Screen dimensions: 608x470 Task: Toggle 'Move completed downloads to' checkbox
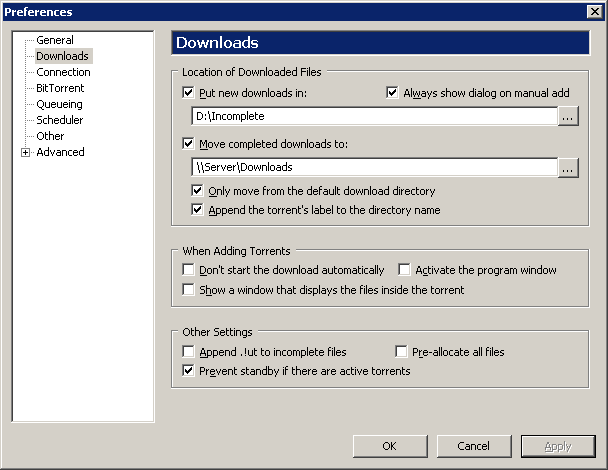coord(188,143)
